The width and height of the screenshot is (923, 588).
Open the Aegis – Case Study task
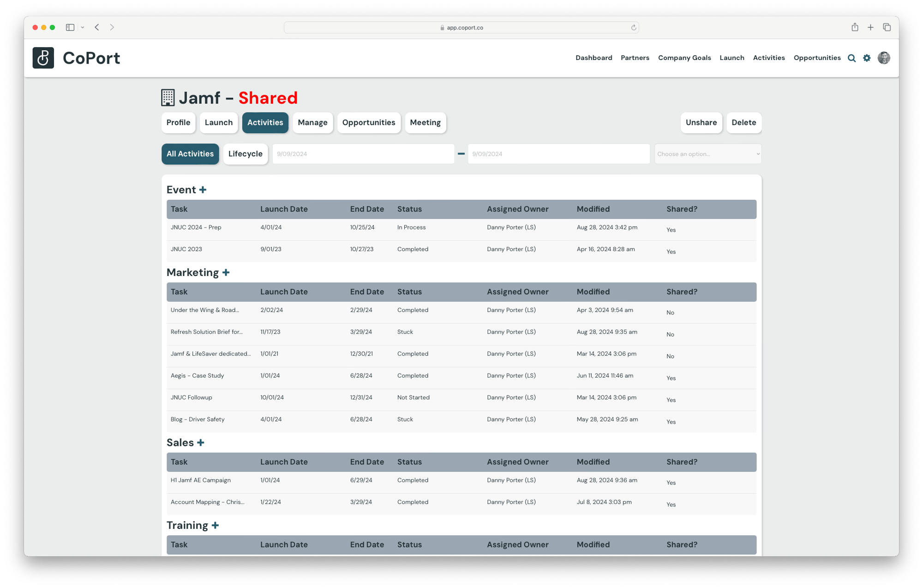197,376
